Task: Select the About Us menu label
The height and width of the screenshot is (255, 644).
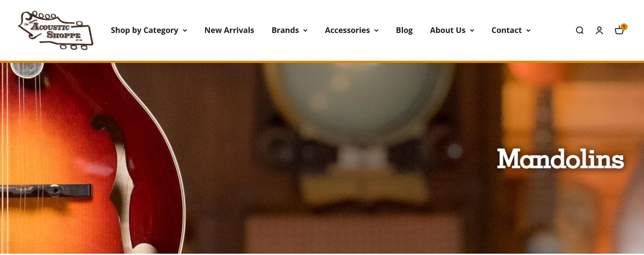Action: [448, 30]
